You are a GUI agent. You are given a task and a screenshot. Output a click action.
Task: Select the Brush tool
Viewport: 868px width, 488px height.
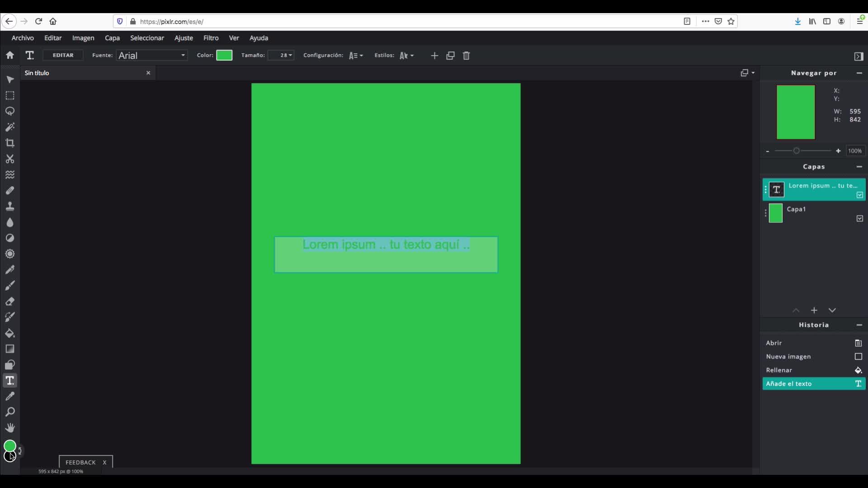tap(10, 285)
